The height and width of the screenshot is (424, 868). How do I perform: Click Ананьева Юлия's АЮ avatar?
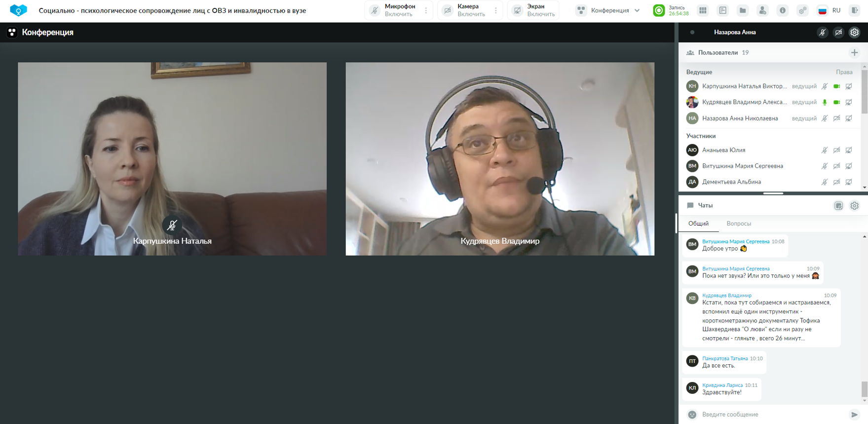692,150
